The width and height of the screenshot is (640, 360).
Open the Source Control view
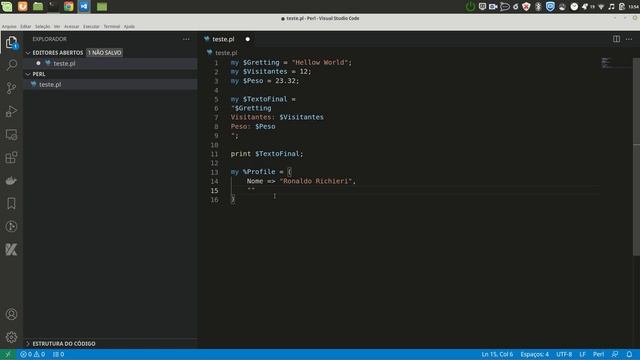tap(11, 88)
